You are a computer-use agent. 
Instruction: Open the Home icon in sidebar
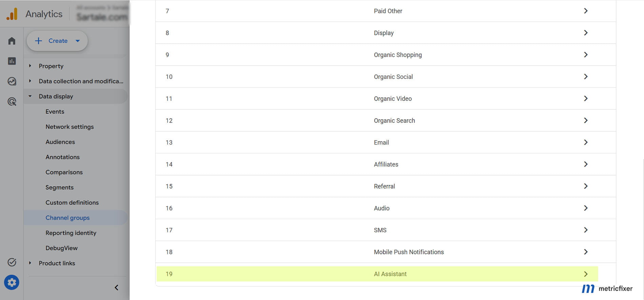point(12,41)
